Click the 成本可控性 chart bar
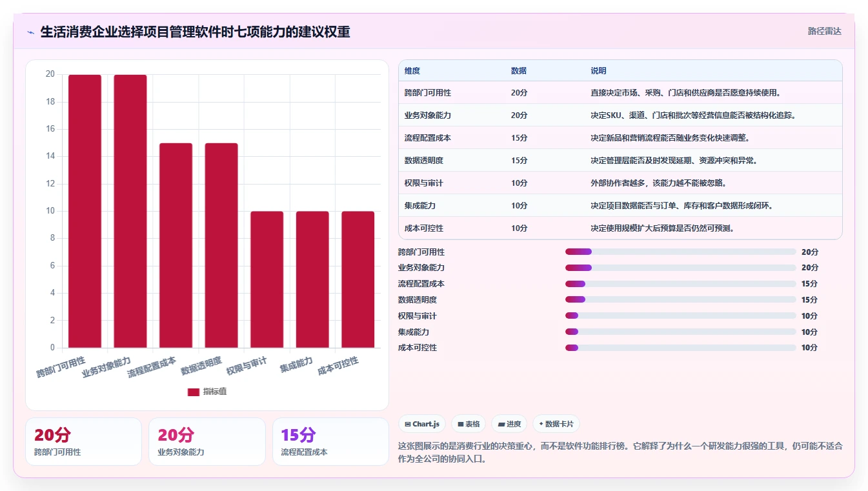The height and width of the screenshot is (491, 868). (x=358, y=279)
